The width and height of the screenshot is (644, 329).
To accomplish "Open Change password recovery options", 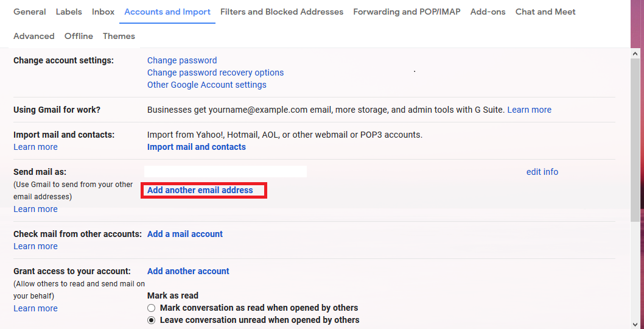I will (215, 73).
